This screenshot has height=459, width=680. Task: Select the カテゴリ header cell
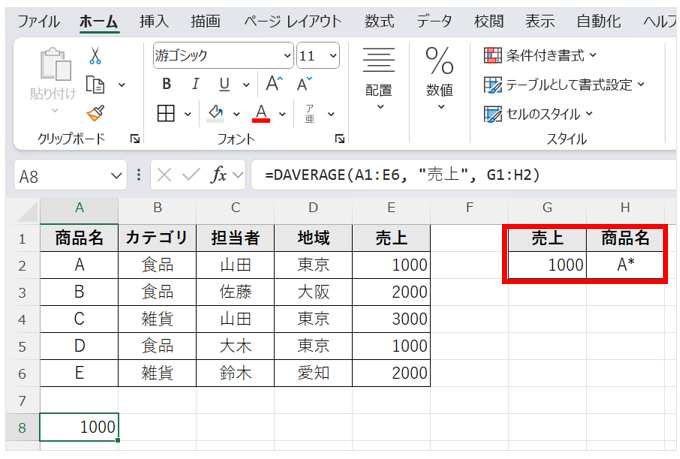(157, 238)
